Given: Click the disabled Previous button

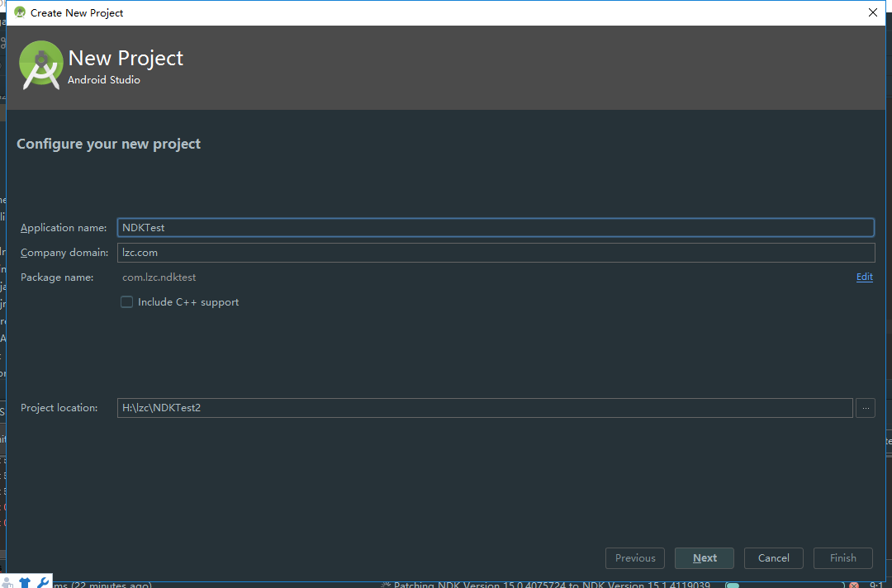Looking at the screenshot, I should coord(635,558).
